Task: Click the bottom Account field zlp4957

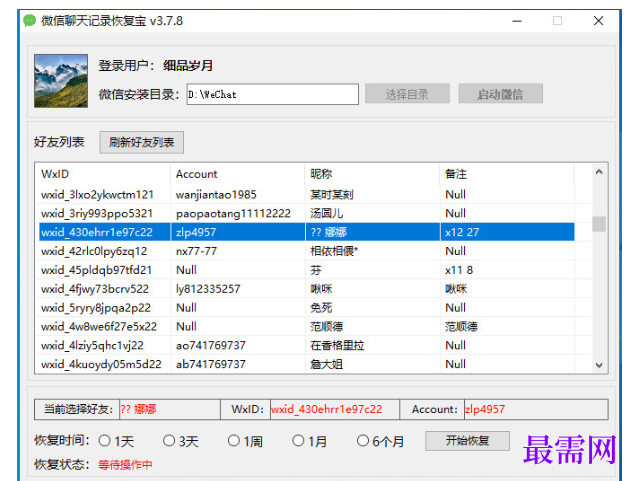Action: tap(536, 409)
